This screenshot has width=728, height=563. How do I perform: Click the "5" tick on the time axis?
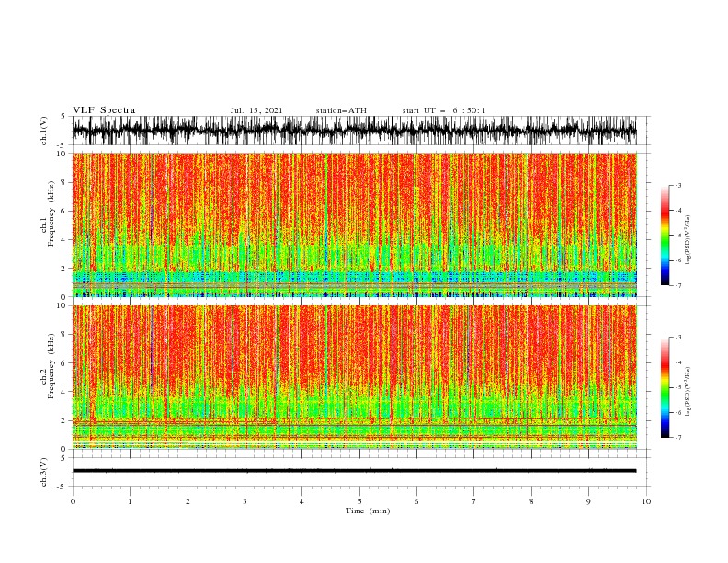click(x=359, y=501)
